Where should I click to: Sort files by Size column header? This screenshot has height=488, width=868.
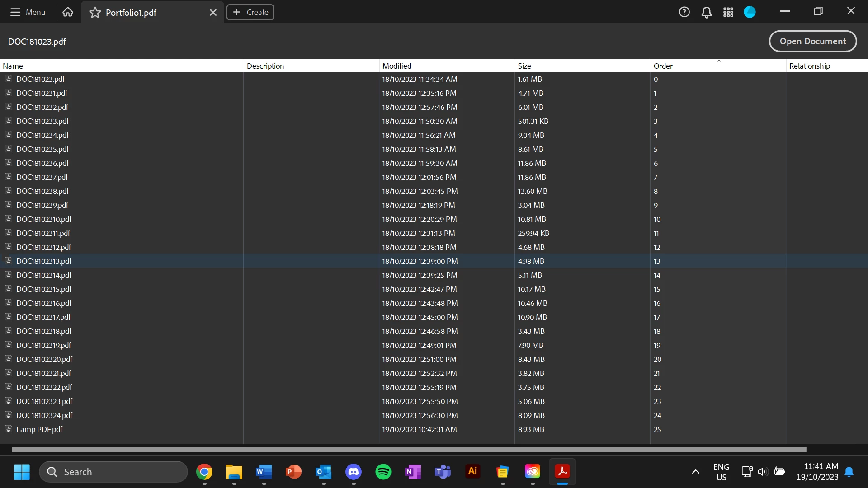pyautogui.click(x=524, y=66)
